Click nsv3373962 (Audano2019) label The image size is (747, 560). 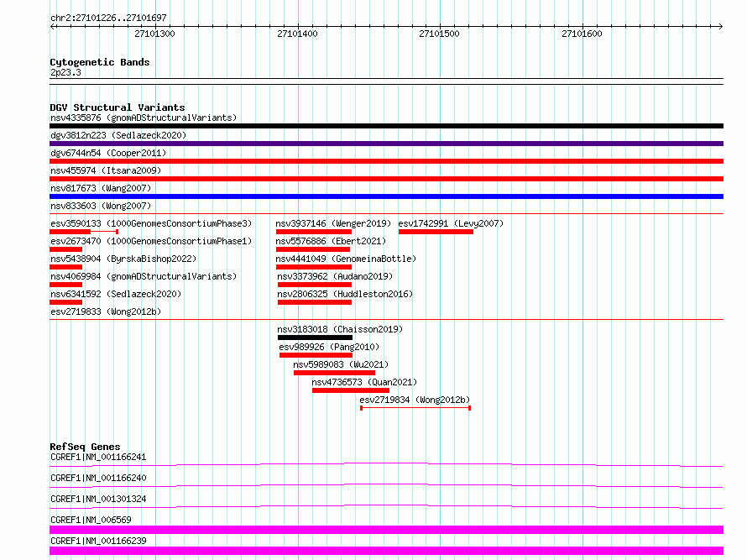point(335,276)
